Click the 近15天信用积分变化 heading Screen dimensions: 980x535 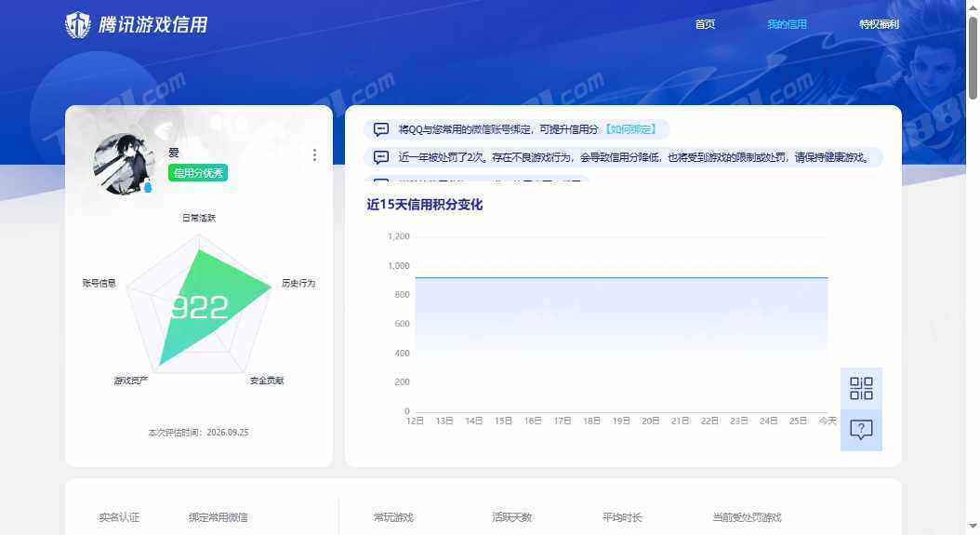click(x=424, y=205)
